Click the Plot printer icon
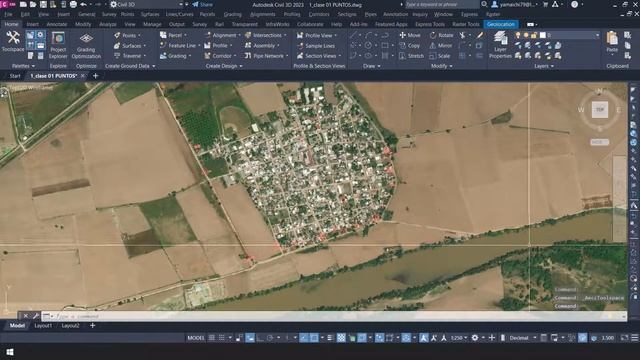This screenshot has width=640, height=360. pyautogui.click(x=73, y=4)
